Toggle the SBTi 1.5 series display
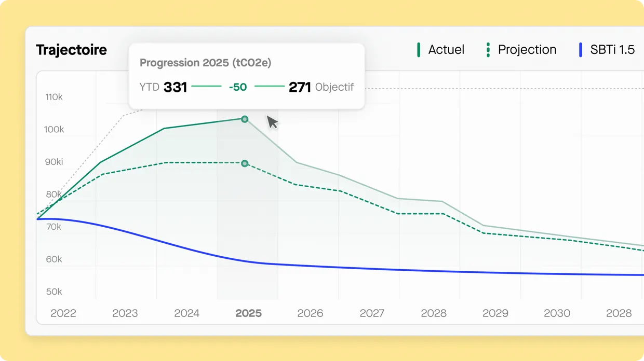This screenshot has width=644, height=361. coord(613,49)
